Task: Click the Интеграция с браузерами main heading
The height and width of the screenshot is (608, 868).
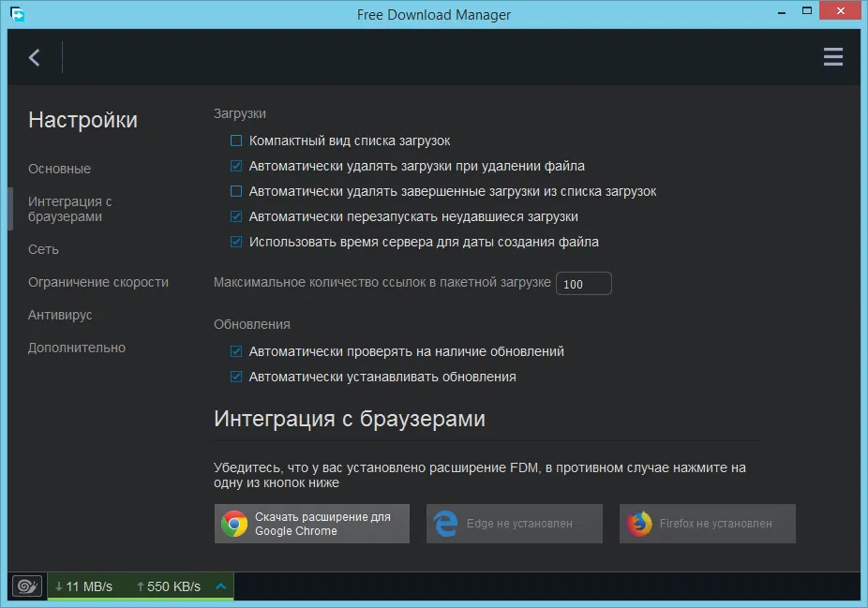Action: point(350,419)
